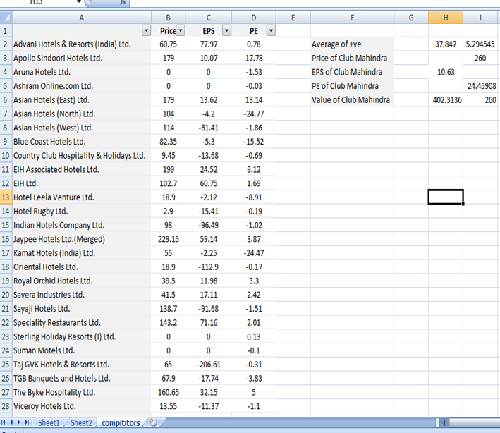The image size is (500, 433).
Task: Click cell 'Oriental Hotels Ltd.'
Action: click(x=82, y=267)
